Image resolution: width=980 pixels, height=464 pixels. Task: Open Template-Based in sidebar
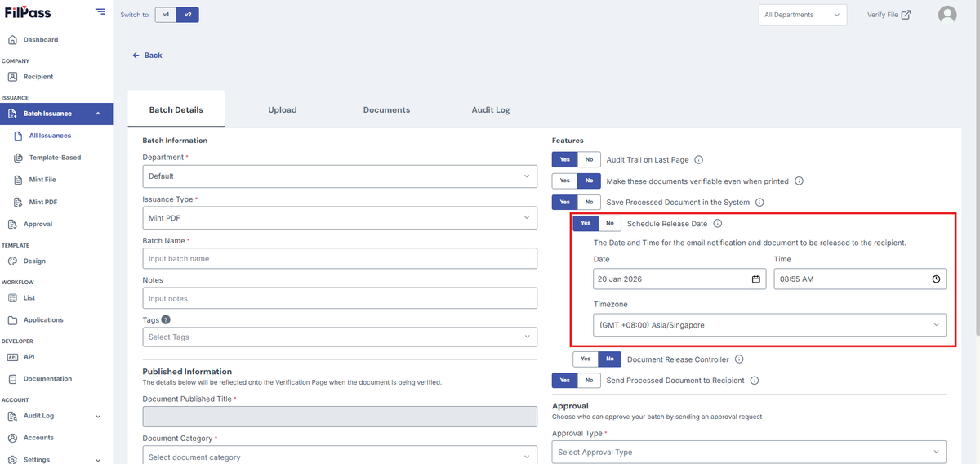click(x=55, y=158)
